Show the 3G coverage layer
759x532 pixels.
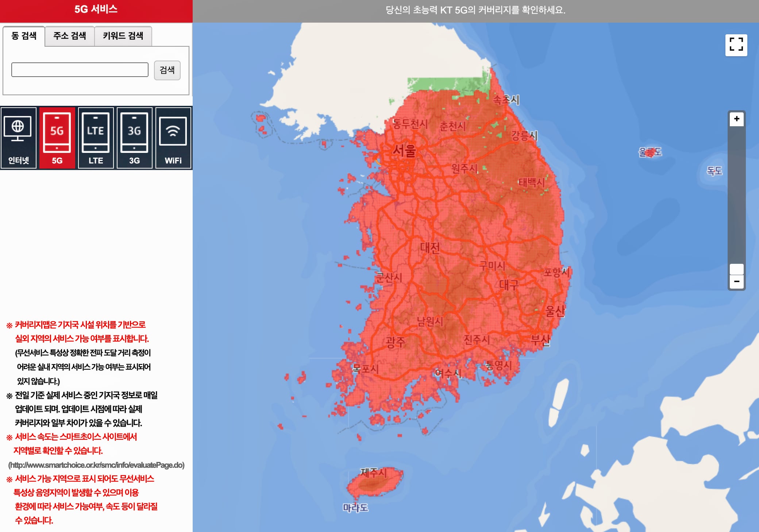pos(134,138)
